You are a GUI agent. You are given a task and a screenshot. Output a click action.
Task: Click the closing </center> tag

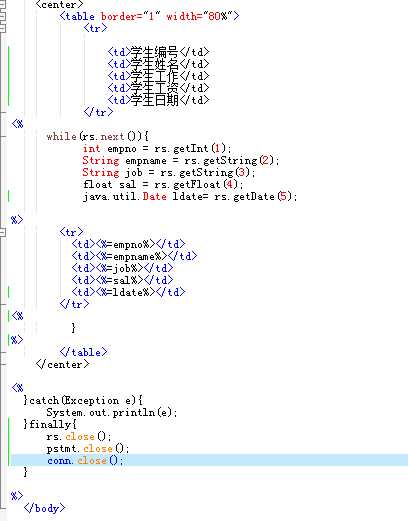pos(62,364)
